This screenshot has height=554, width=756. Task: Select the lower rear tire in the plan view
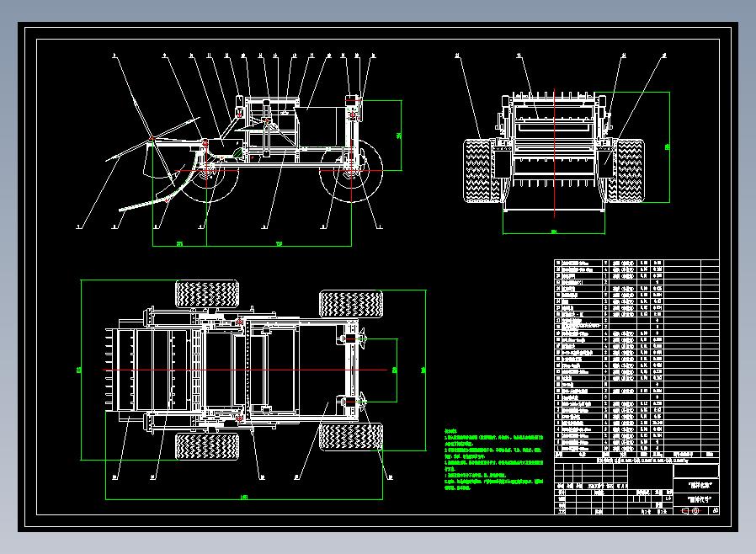[x=351, y=437]
